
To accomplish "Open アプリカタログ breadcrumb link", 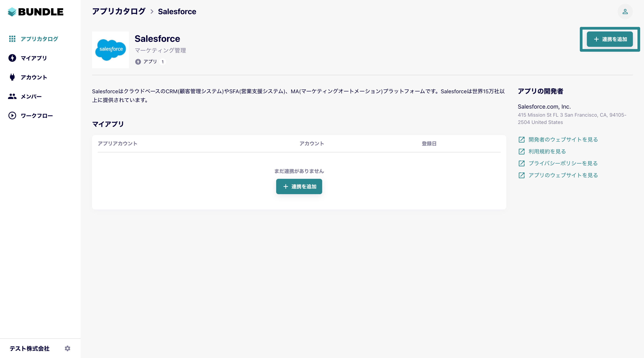I will click(119, 11).
